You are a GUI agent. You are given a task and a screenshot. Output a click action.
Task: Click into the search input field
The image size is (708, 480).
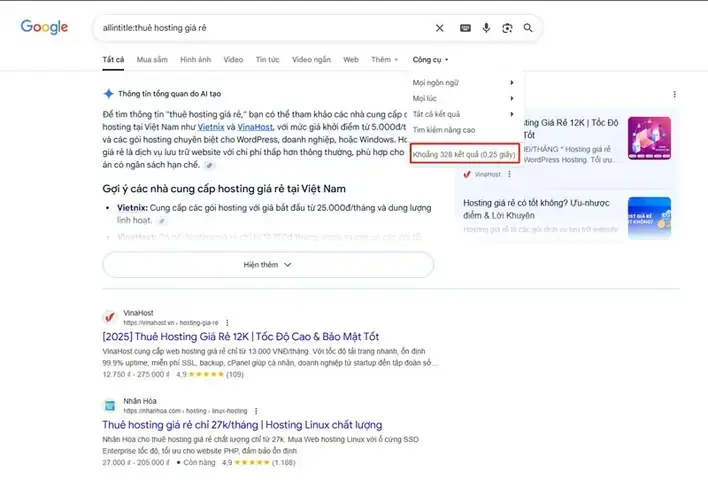tap(260, 28)
